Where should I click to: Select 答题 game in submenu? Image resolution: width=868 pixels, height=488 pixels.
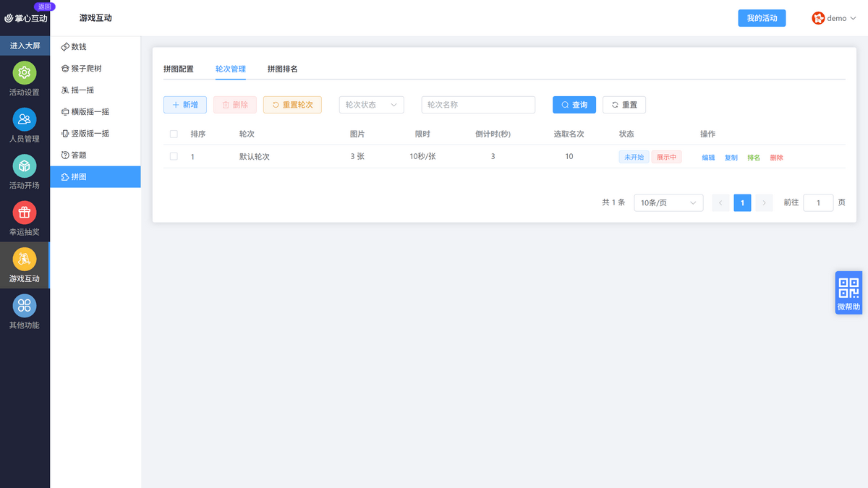click(95, 155)
